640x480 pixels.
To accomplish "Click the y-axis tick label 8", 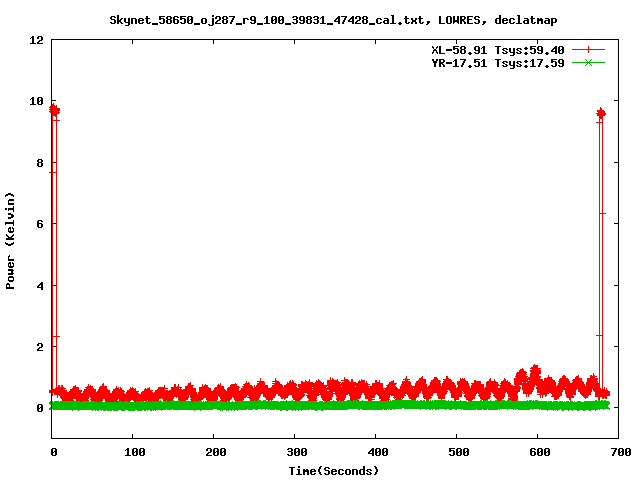I will 40,163.
